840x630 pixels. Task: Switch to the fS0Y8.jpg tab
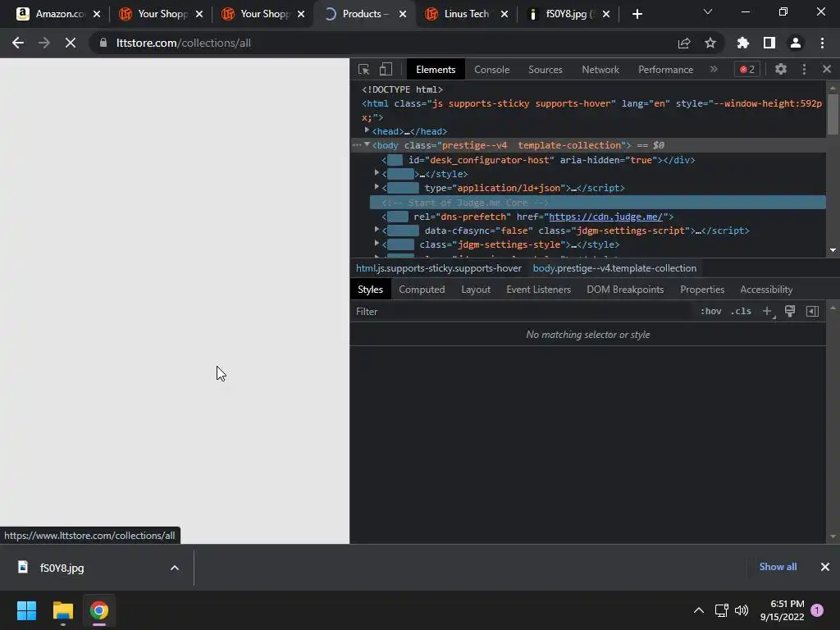point(568,14)
